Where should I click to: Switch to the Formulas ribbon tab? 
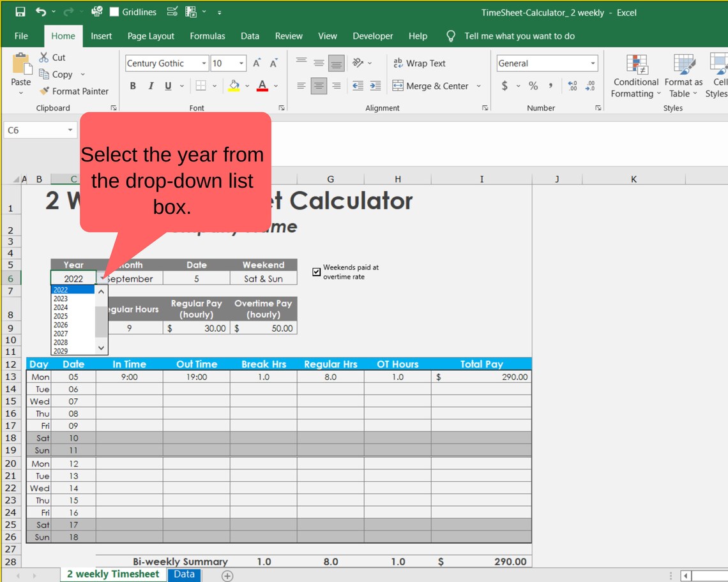[x=207, y=36]
